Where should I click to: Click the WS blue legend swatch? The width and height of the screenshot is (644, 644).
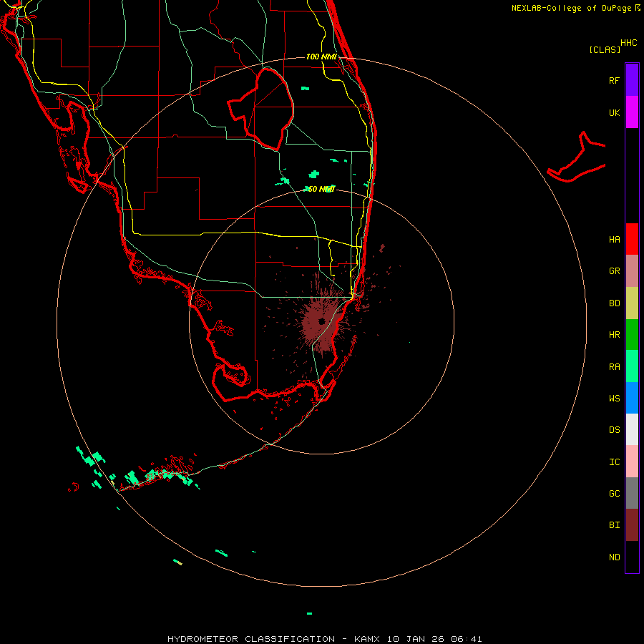coord(632,398)
